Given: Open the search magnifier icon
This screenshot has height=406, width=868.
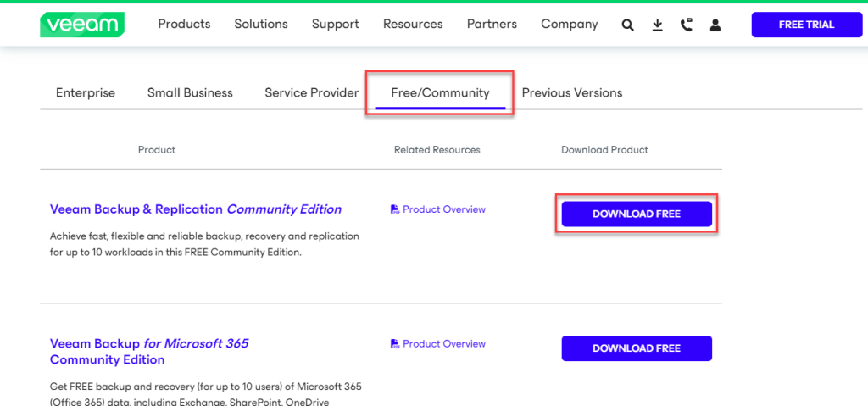Looking at the screenshot, I should (627, 25).
